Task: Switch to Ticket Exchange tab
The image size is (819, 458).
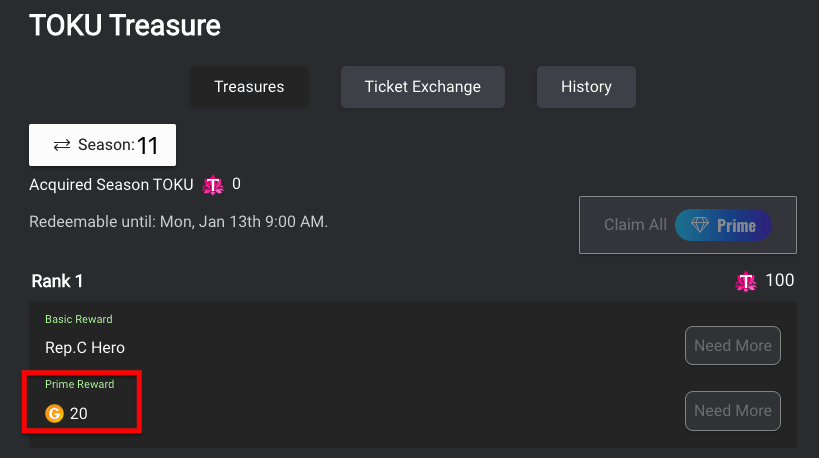Action: pyautogui.click(x=423, y=87)
